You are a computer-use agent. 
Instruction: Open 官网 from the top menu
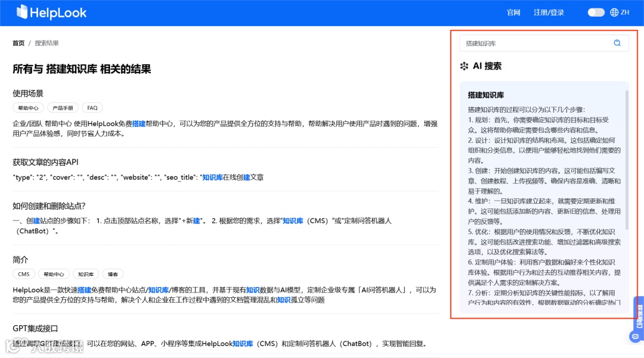pos(513,12)
